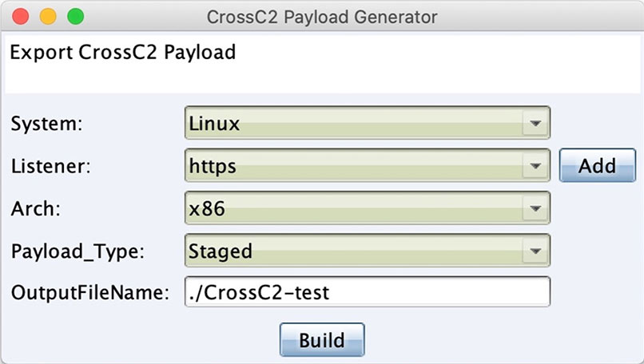
Task: Click the Payload_Type label
Action: coord(78,251)
